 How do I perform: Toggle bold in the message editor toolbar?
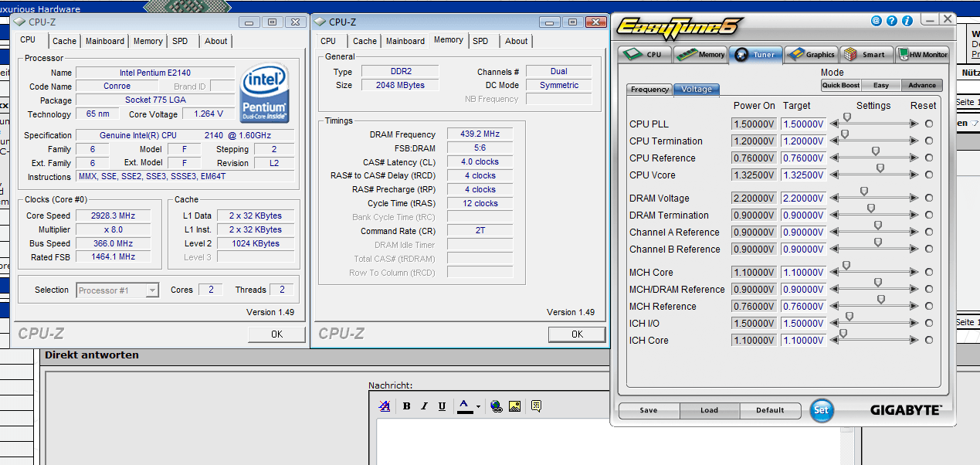coord(406,406)
